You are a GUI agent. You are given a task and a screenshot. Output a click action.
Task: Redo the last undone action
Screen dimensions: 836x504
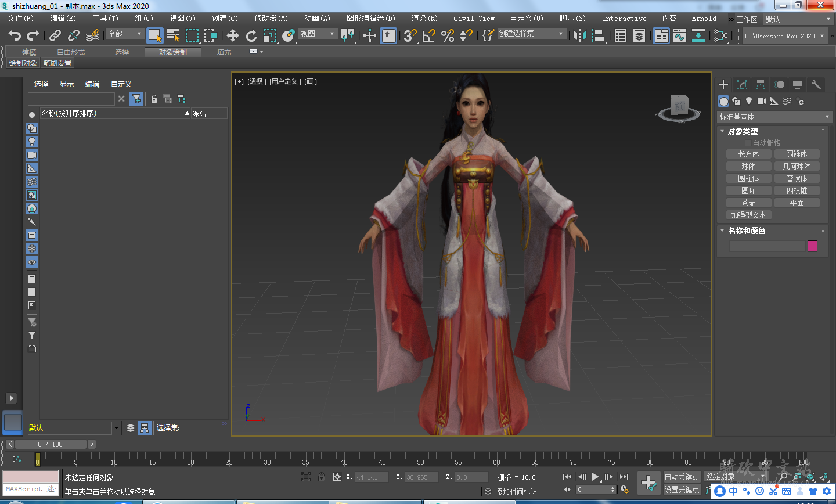pos(33,36)
